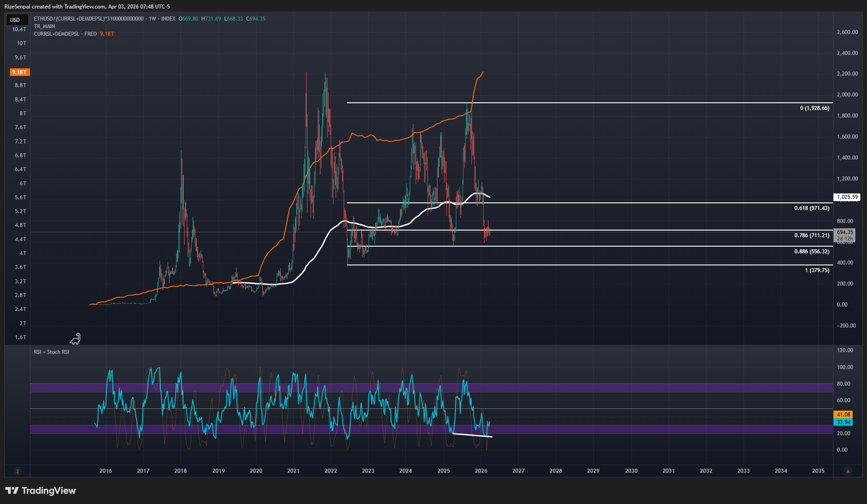
Task: Select the 1 (379.75) Fibonacci label
Action: (x=817, y=270)
